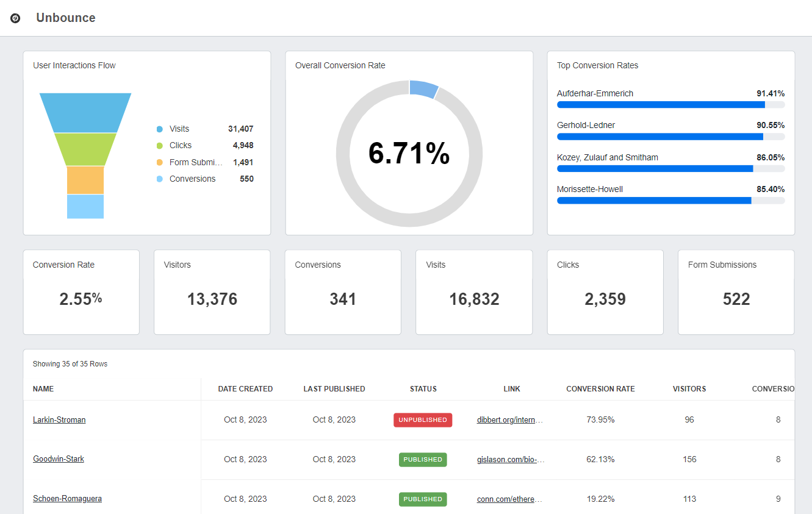Sort table by Visitors column header
This screenshot has height=514, width=812.
pyautogui.click(x=689, y=389)
